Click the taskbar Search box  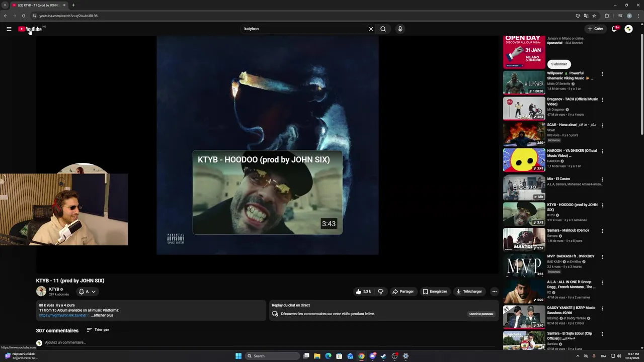point(272,356)
